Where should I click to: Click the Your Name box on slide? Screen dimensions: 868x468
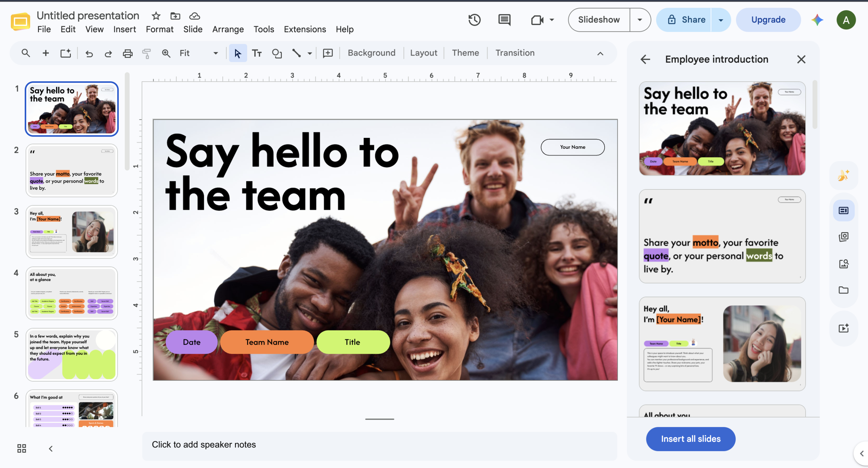pyautogui.click(x=573, y=147)
